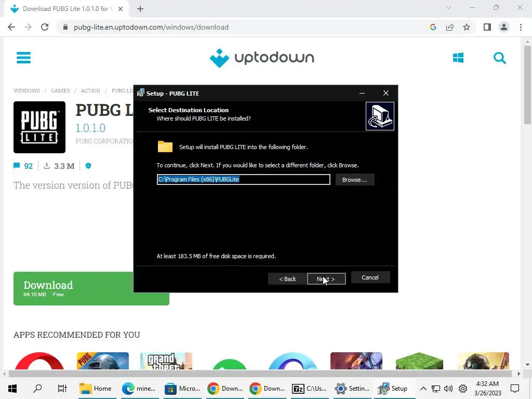Switch to the Setup taskbar item
Screen dimensions: 532x399
tap(394, 389)
